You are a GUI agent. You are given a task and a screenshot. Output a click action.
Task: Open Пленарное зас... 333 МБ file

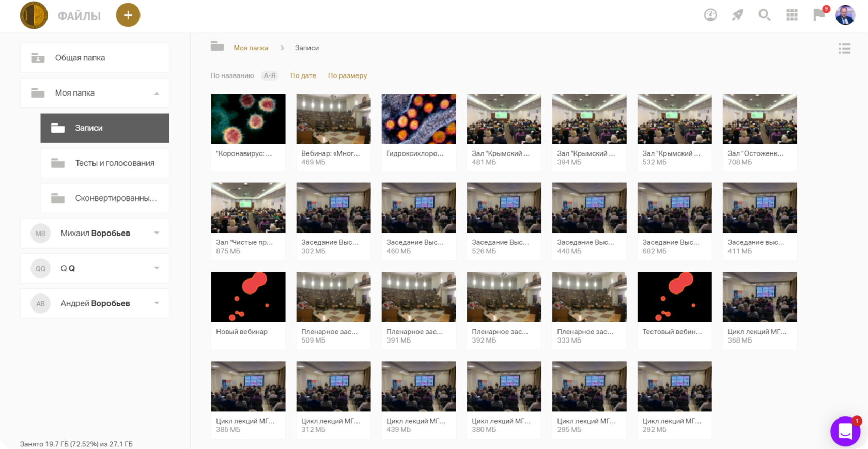click(x=589, y=310)
